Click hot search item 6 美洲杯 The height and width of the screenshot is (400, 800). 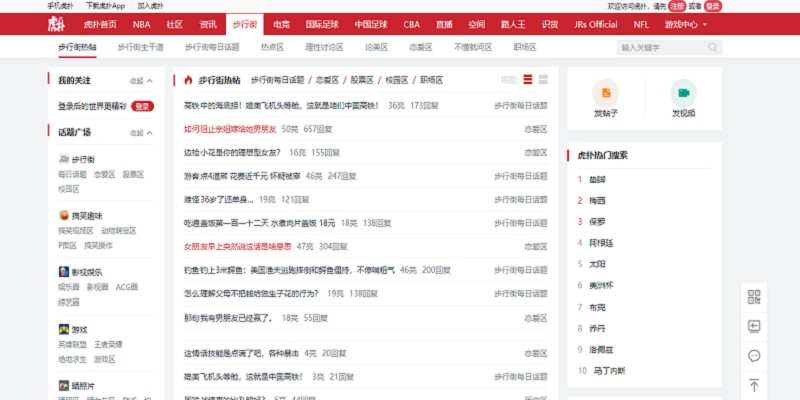[x=601, y=285]
